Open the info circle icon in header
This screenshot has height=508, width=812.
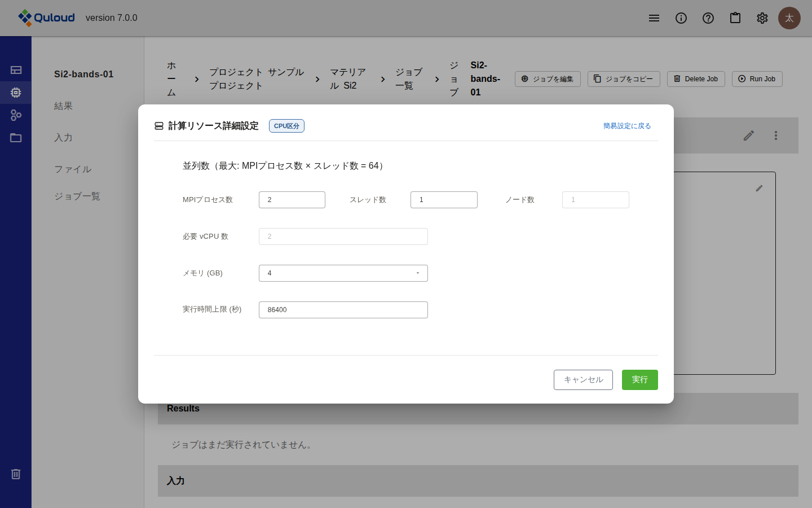(681, 18)
